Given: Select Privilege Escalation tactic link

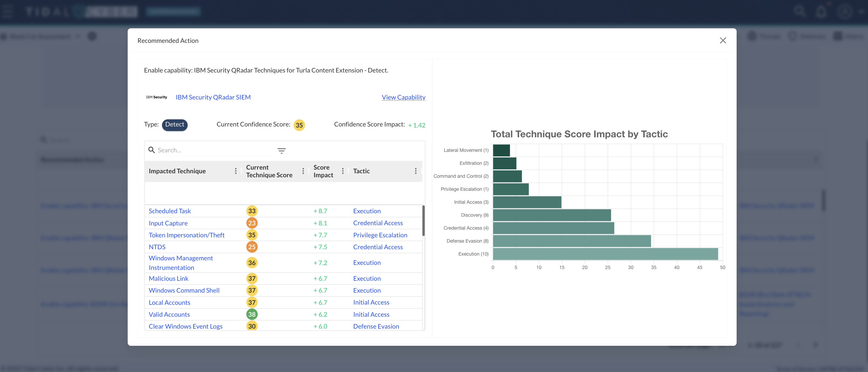Looking at the screenshot, I should click(x=380, y=235).
